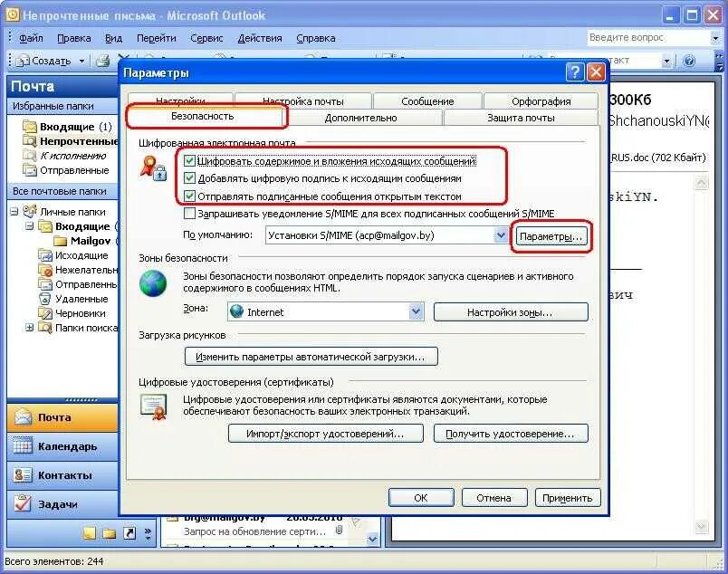Click the Notes yellow icon at pane bottom
Screen dimensions: 728x574
click(x=89, y=533)
